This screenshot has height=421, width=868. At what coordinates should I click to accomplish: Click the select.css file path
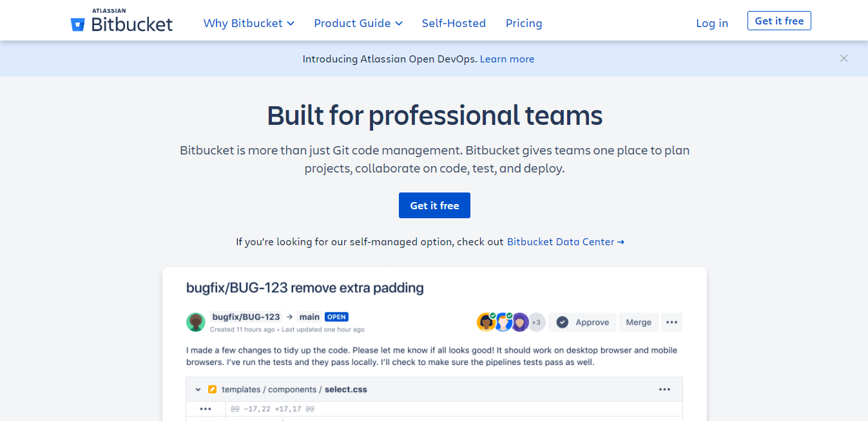coord(294,389)
